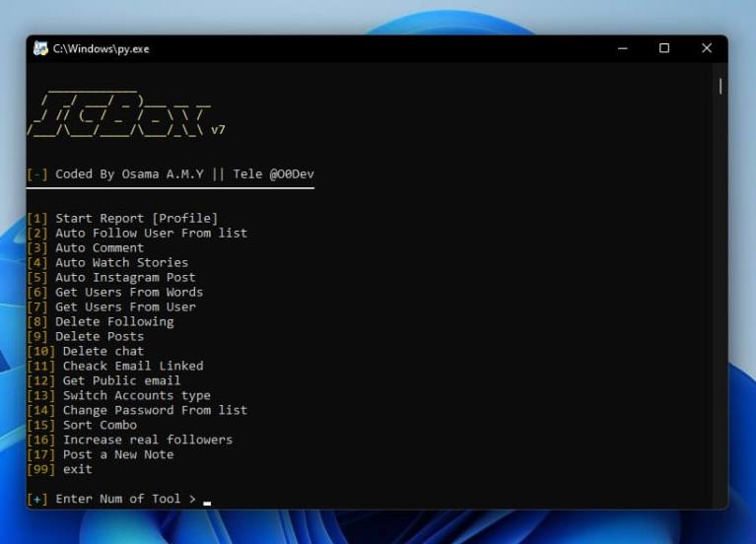This screenshot has width=756, height=544.
Task: Maximize the py.exe console window
Action: (664, 48)
